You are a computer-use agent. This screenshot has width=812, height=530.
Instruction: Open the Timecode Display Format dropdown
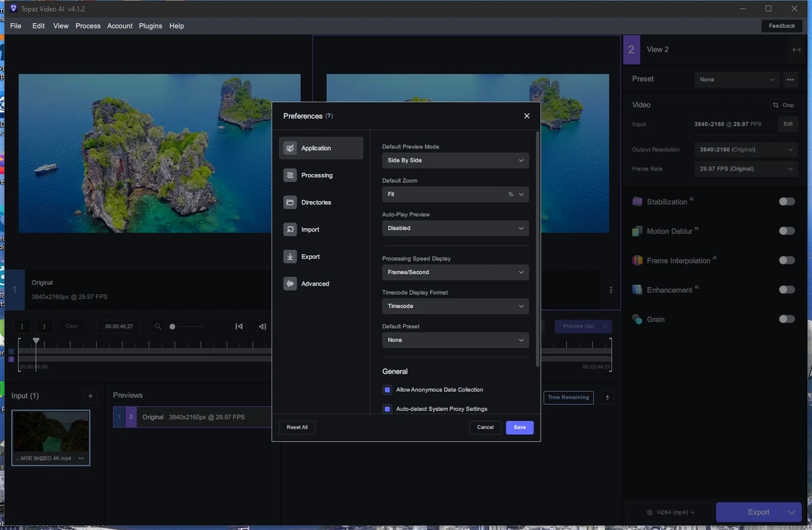(455, 306)
